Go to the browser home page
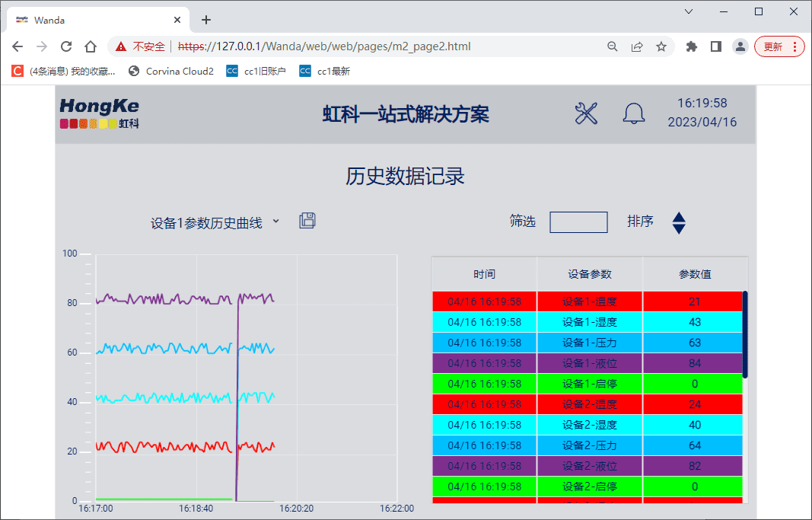The width and height of the screenshot is (812, 520). [x=91, y=46]
